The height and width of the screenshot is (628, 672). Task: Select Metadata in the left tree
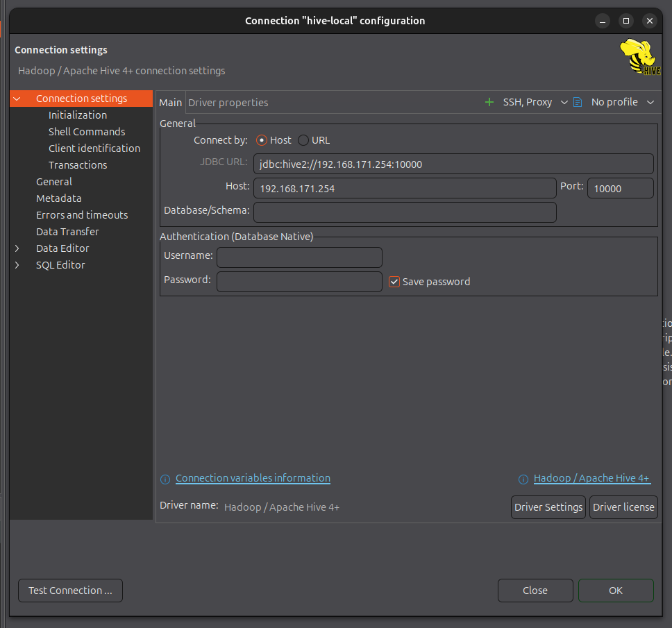(59, 198)
